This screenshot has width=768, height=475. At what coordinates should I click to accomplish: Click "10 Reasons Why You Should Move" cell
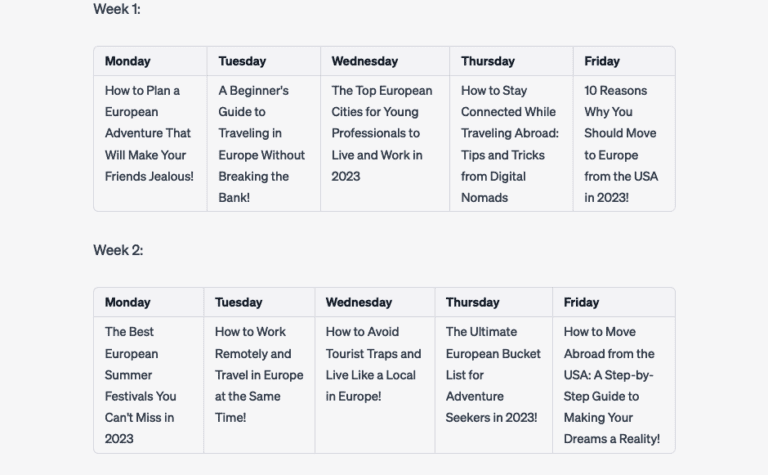(621, 144)
